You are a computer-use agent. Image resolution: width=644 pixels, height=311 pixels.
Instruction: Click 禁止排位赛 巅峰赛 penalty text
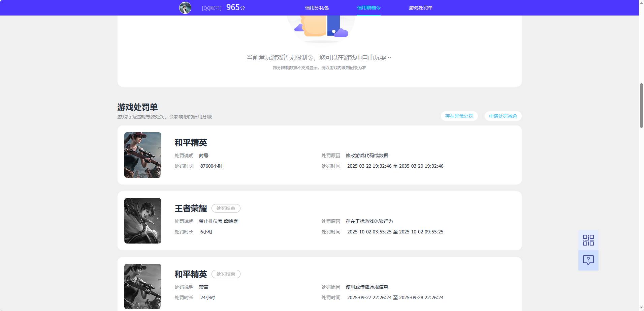pyautogui.click(x=218, y=221)
